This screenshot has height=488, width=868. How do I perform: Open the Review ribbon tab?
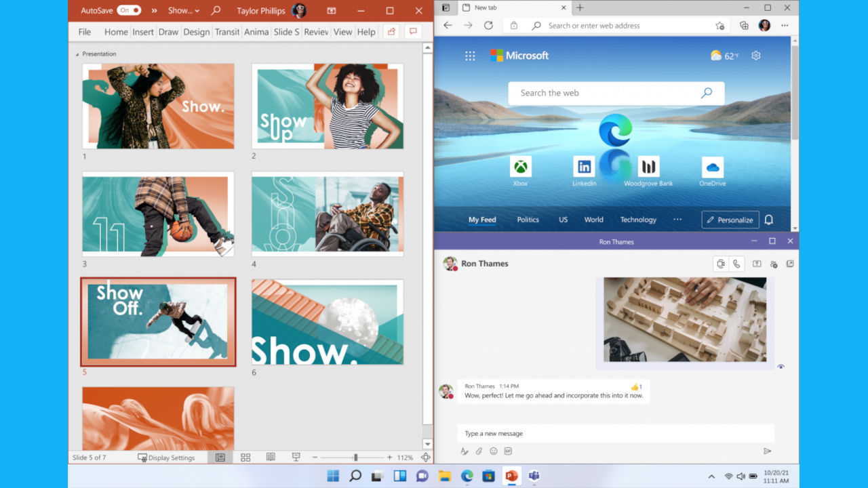(x=316, y=32)
